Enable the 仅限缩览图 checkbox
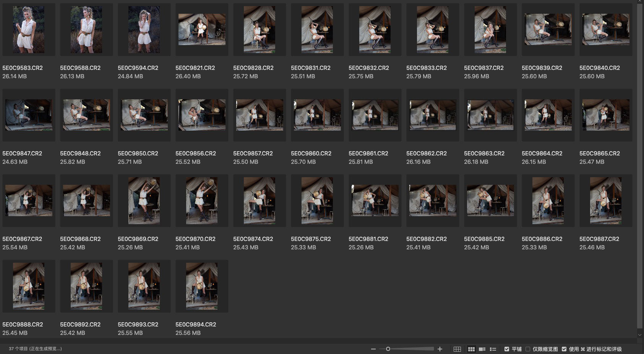Viewport: 644px width, 354px height. tap(528, 349)
